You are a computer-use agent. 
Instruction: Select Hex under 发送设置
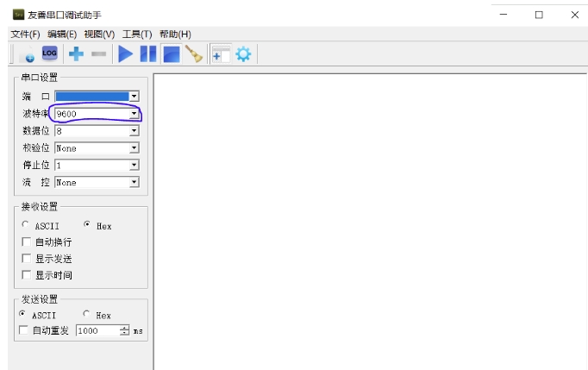coord(86,313)
